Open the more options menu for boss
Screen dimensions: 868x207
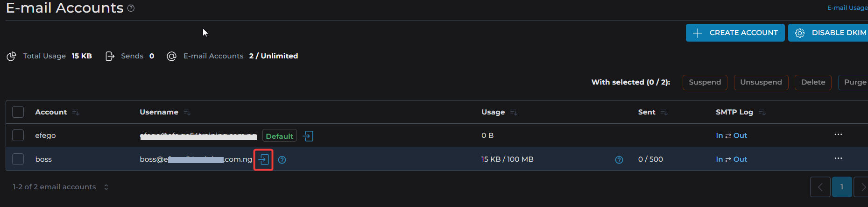click(x=838, y=159)
